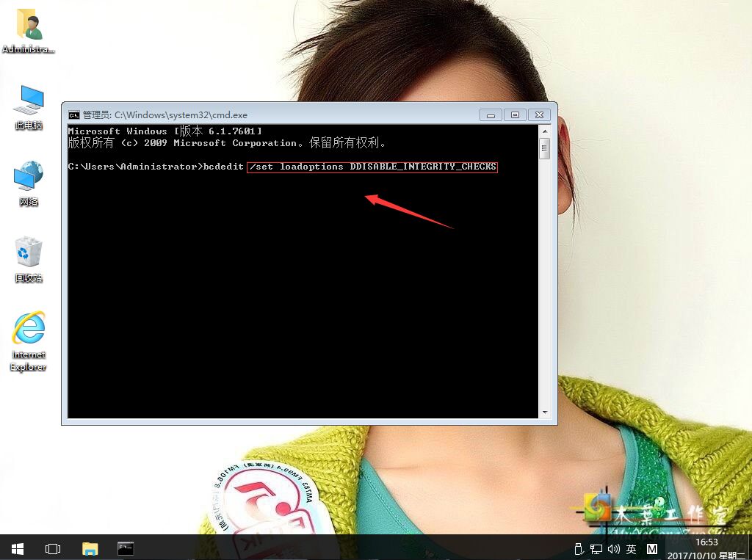Viewport: 752px width, 560px height.
Task: Click the cmd scrollbar down arrow
Action: click(x=545, y=412)
